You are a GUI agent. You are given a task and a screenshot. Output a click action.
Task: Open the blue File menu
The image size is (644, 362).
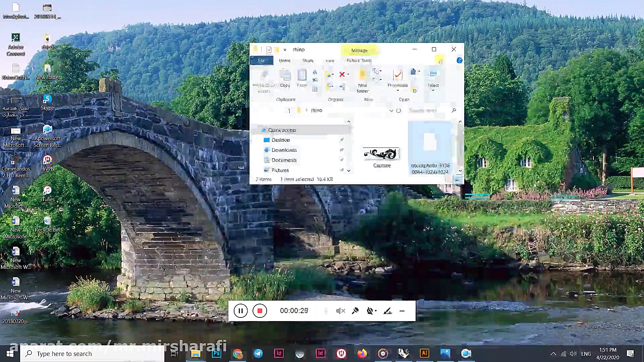coord(261,61)
